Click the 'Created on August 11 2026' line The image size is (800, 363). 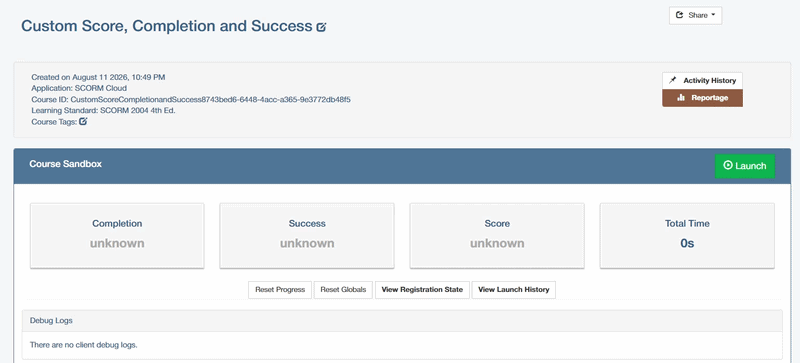click(x=98, y=78)
